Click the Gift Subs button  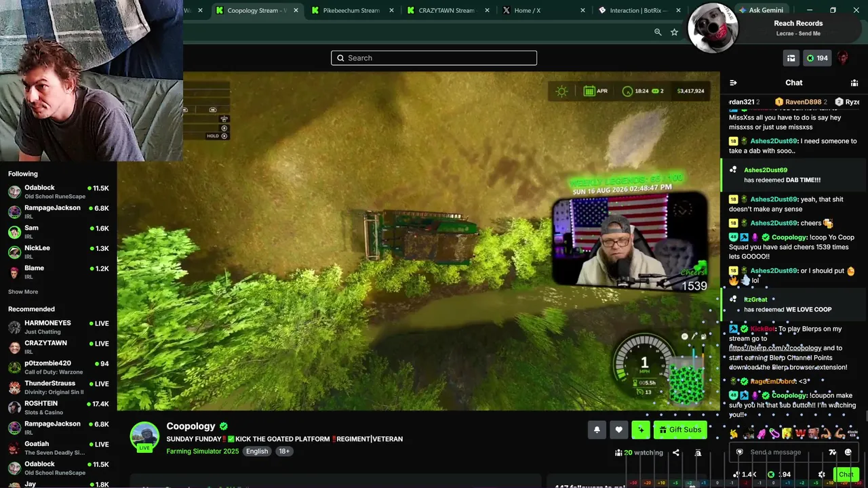tap(679, 430)
